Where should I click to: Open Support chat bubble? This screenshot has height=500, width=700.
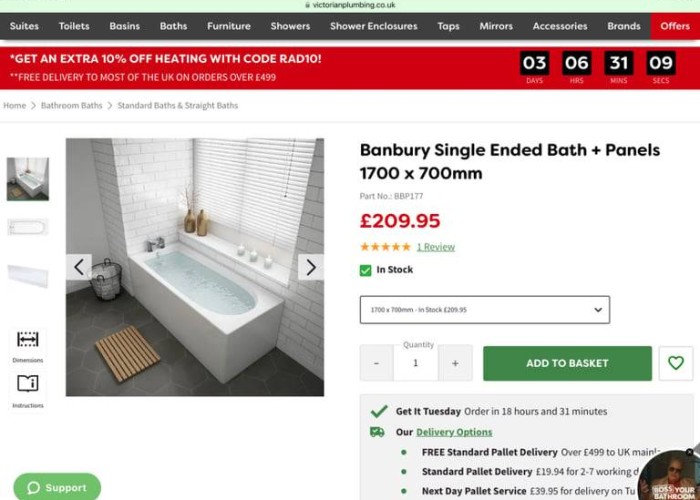click(57, 487)
